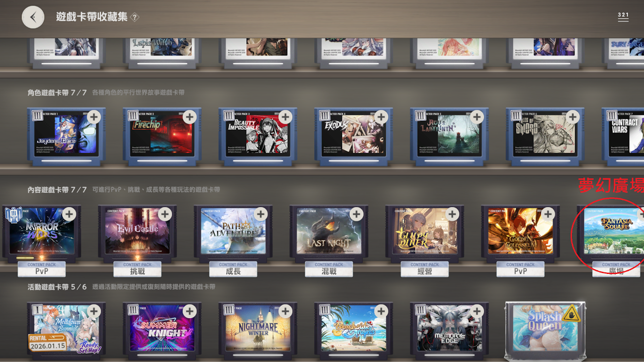This screenshot has width=644, height=362.
Task: Select the Beauty Impossible cartridge
Action: pos(258,135)
